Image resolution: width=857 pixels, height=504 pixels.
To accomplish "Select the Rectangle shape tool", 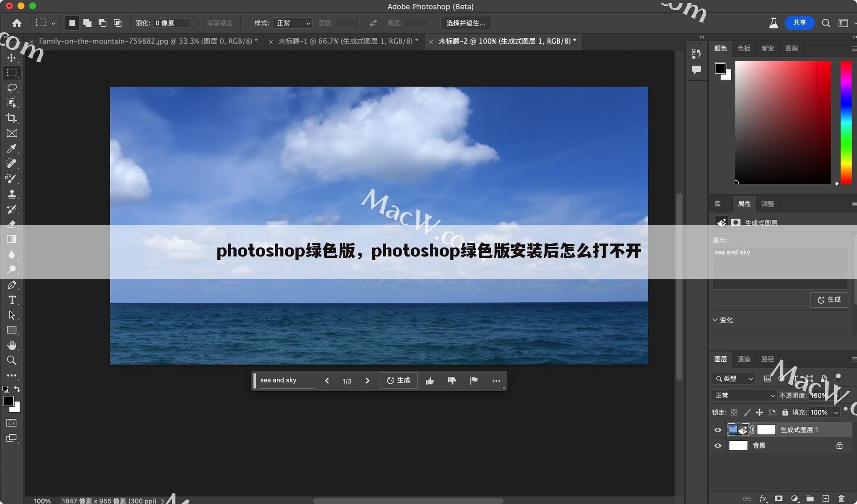I will click(x=12, y=330).
